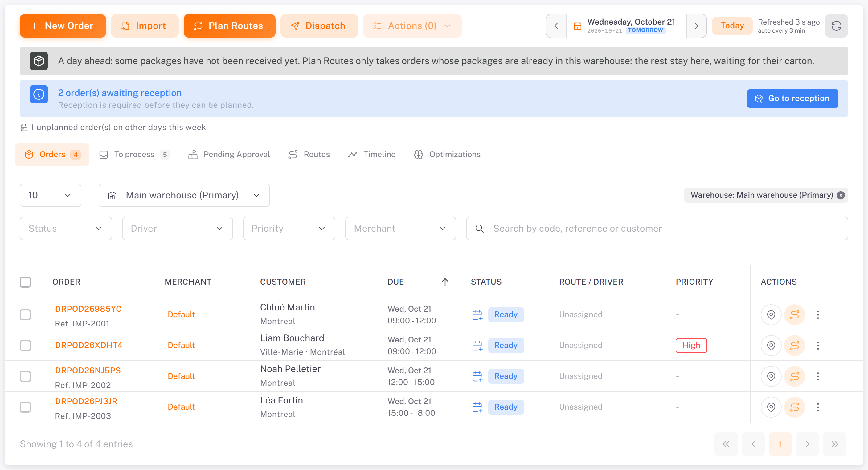The image size is (868, 470).
Task: Click the order search field
Action: pos(657,229)
